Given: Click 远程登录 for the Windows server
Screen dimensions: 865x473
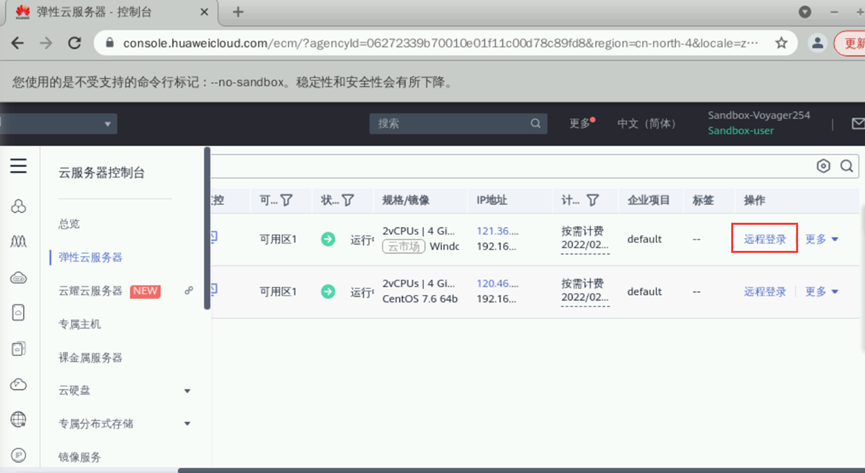Looking at the screenshot, I should tap(765, 239).
